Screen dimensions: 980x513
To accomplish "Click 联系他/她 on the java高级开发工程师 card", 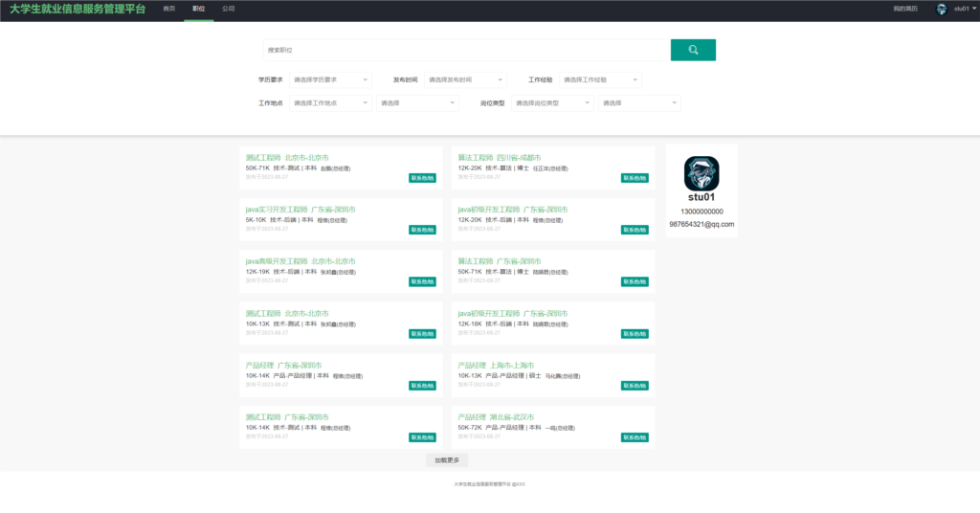I will [x=422, y=281].
